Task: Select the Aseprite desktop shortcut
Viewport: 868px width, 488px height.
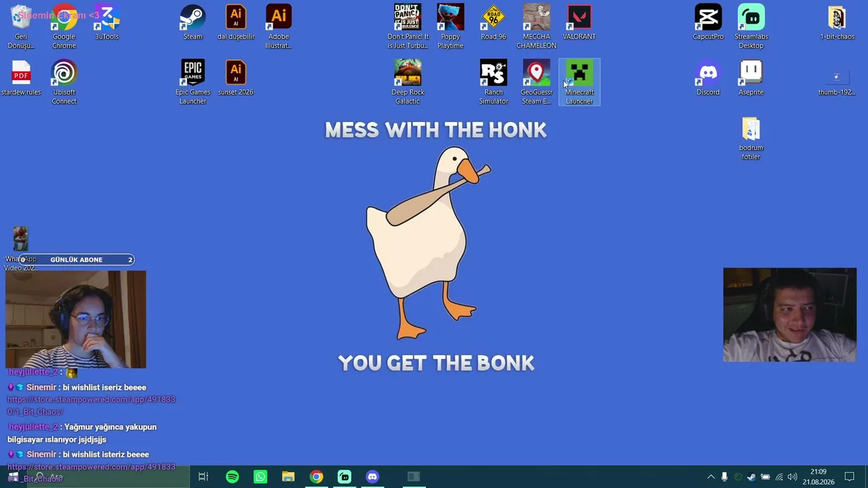Action: pyautogui.click(x=751, y=79)
